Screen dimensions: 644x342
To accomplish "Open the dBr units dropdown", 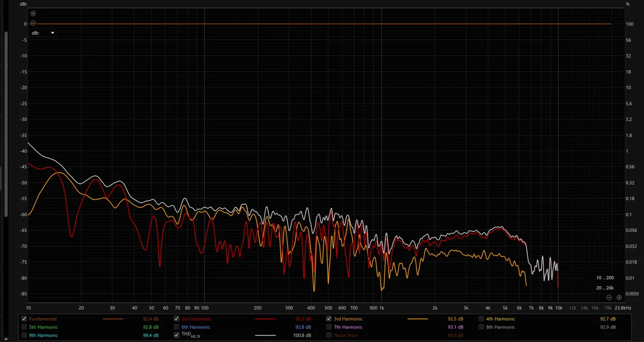I will (43, 33).
